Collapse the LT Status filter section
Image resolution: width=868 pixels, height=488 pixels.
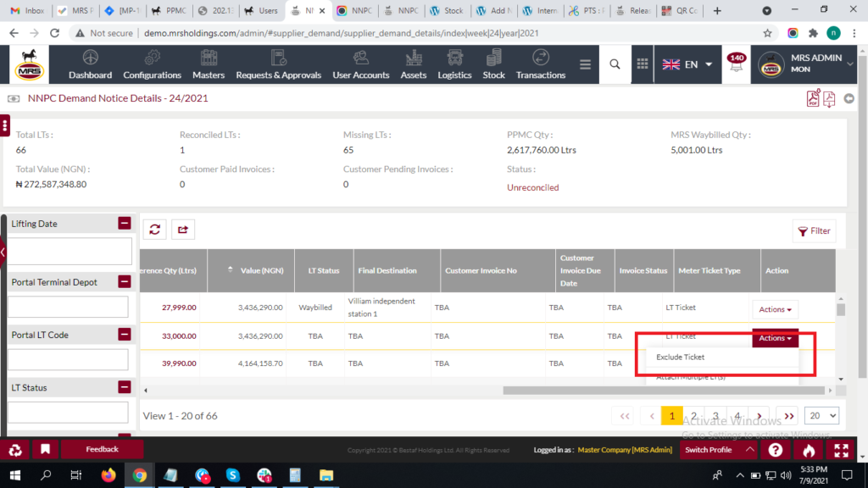[x=125, y=386]
